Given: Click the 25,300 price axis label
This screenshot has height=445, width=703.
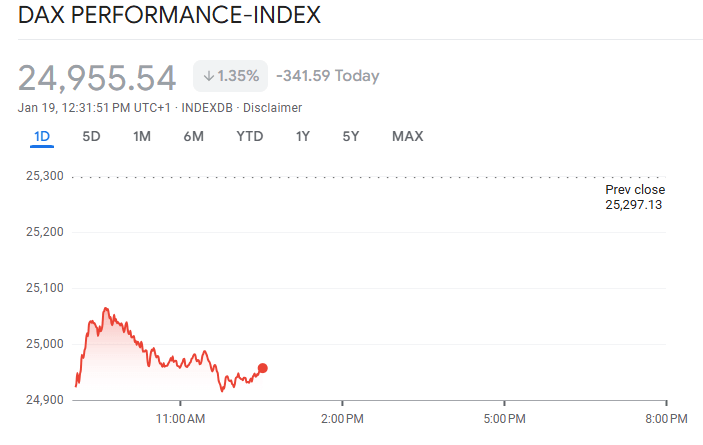Looking at the screenshot, I should click(x=44, y=176).
